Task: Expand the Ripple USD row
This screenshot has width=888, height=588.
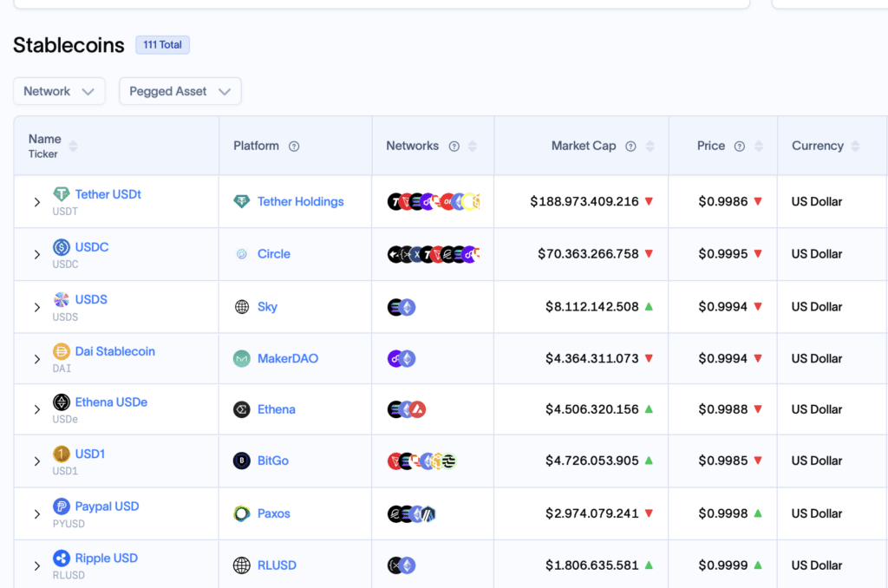Action: 36,566
